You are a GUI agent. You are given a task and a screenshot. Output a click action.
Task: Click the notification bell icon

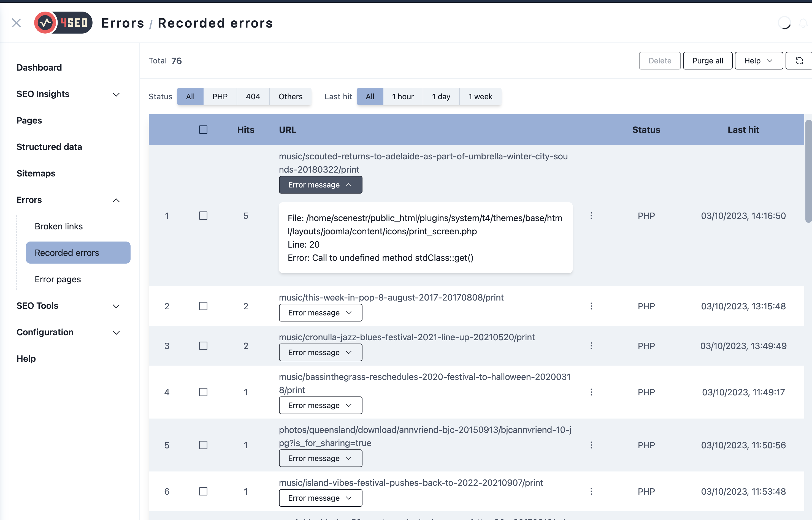[x=803, y=23]
